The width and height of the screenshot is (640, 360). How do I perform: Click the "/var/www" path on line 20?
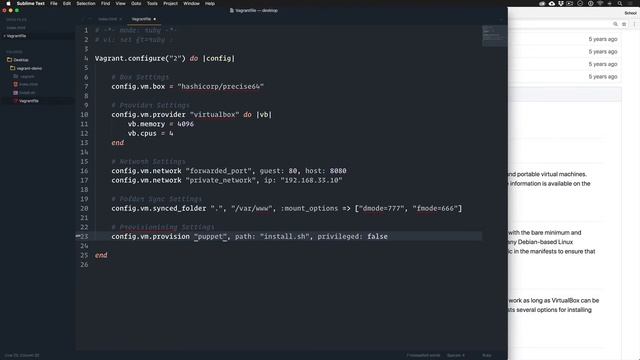252,209
